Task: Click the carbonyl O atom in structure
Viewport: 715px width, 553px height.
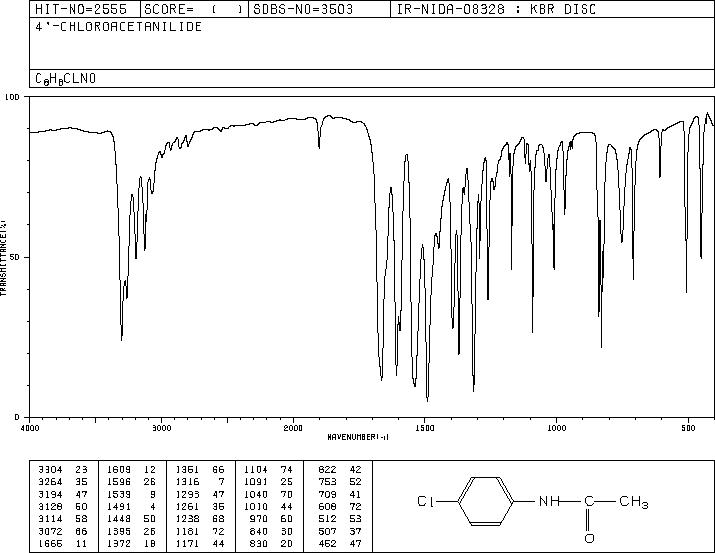Action: (589, 538)
